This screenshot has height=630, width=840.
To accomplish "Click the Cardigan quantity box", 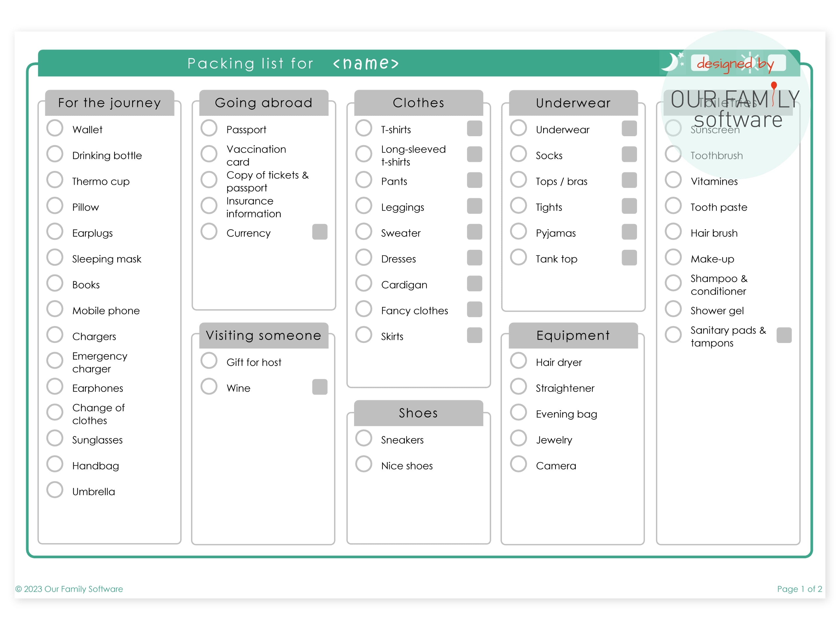I will pos(475,283).
